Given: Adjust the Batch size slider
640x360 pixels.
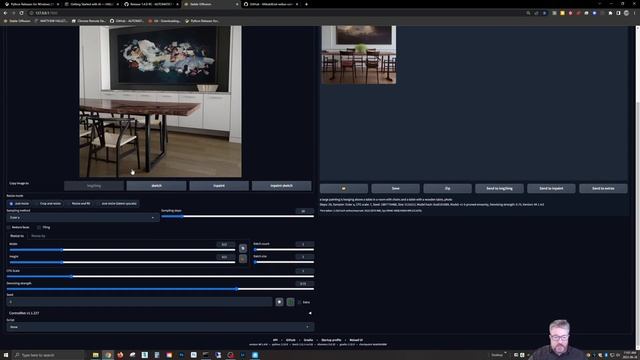Looking at the screenshot, I should [x=284, y=262].
